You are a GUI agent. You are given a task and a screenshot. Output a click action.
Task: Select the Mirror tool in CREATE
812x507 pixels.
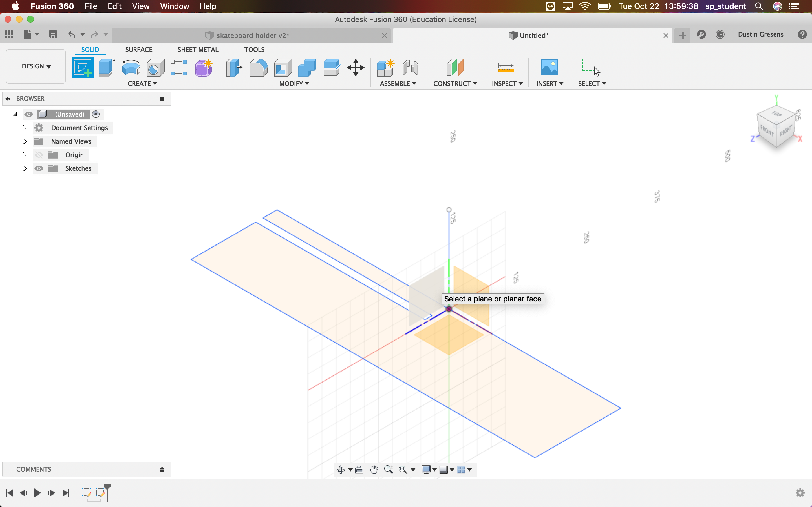143,83
